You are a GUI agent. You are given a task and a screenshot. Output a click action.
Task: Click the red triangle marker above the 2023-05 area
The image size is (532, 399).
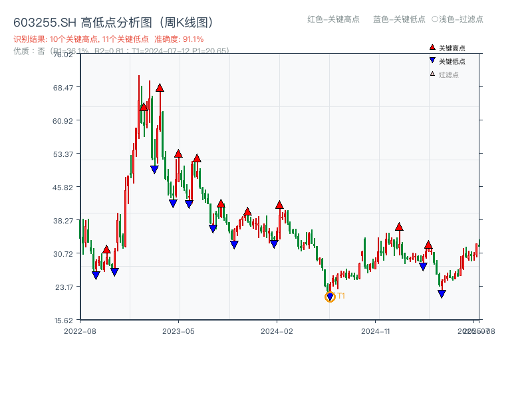[178, 153]
